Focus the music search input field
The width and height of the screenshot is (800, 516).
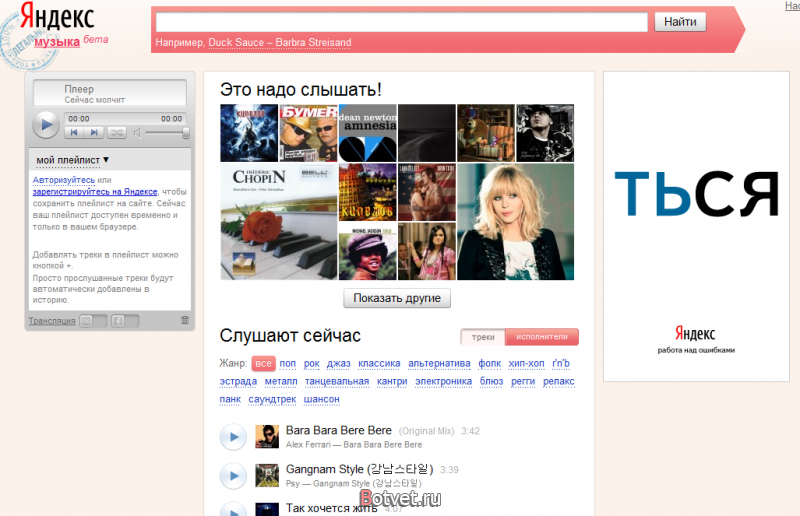(x=402, y=22)
